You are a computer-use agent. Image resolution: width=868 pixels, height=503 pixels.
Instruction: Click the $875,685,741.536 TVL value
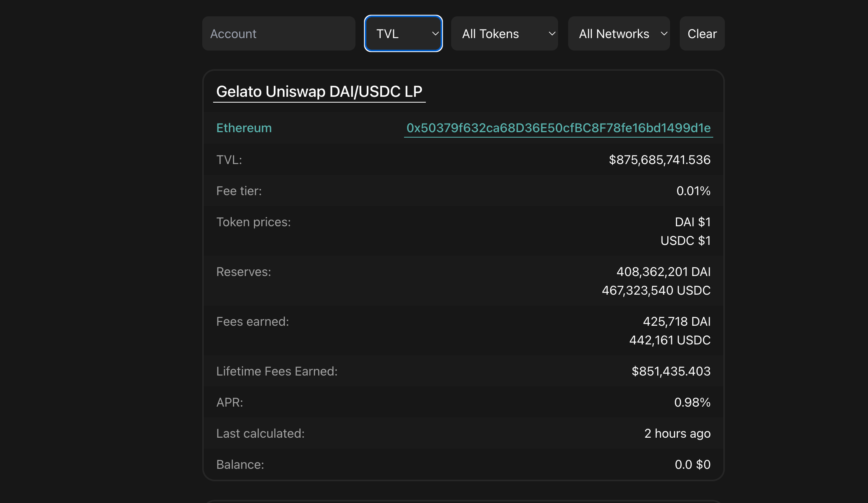pyautogui.click(x=660, y=160)
